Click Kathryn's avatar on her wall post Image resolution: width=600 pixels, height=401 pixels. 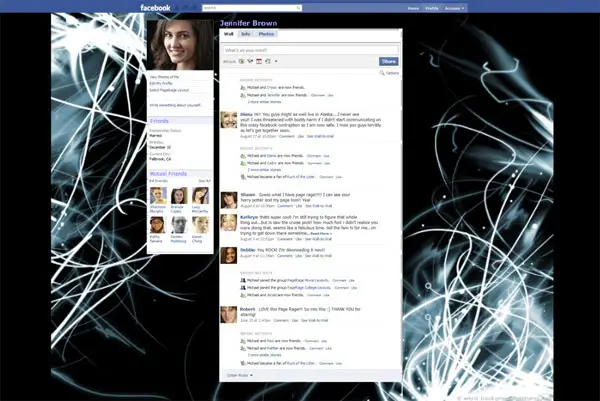click(x=229, y=223)
